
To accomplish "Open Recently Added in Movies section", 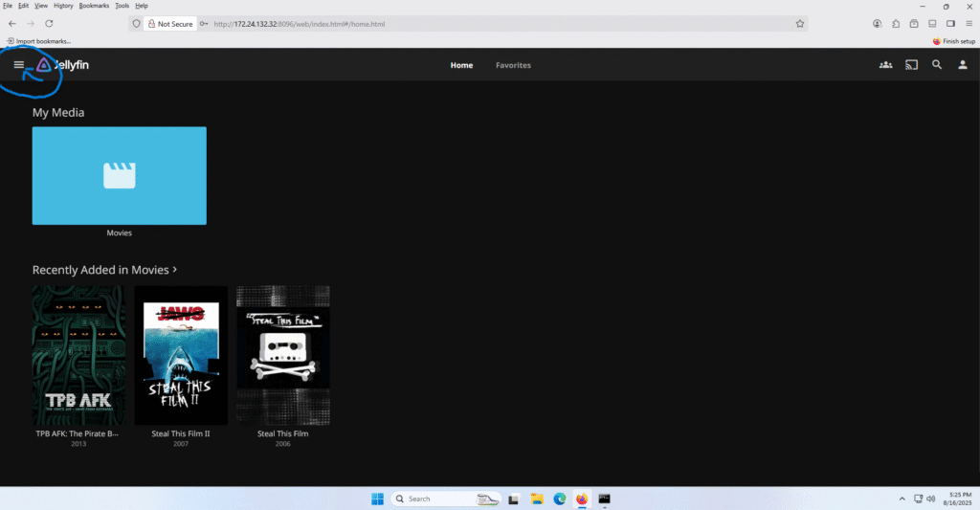I will pos(100,270).
